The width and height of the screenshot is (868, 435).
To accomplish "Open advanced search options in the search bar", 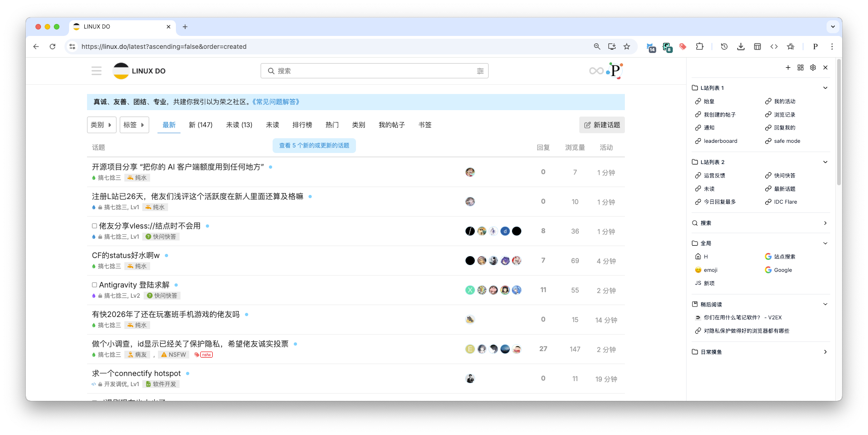I will (x=480, y=71).
